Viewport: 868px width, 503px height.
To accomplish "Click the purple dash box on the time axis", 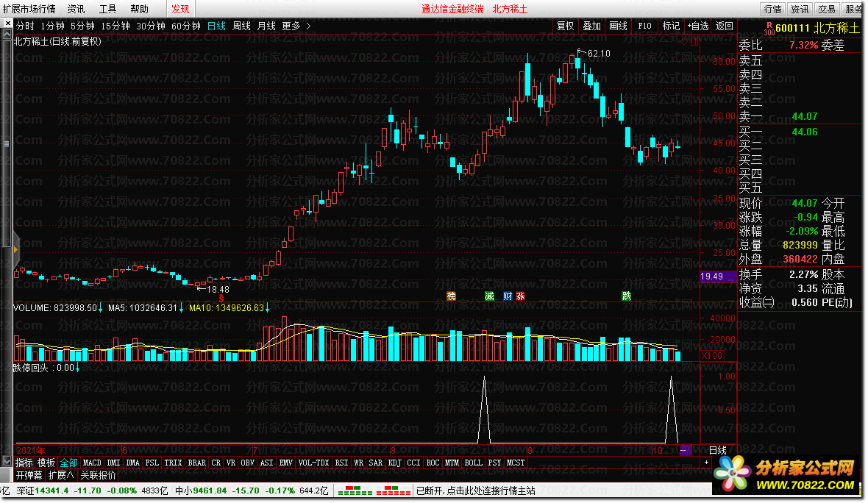I will pos(684,451).
